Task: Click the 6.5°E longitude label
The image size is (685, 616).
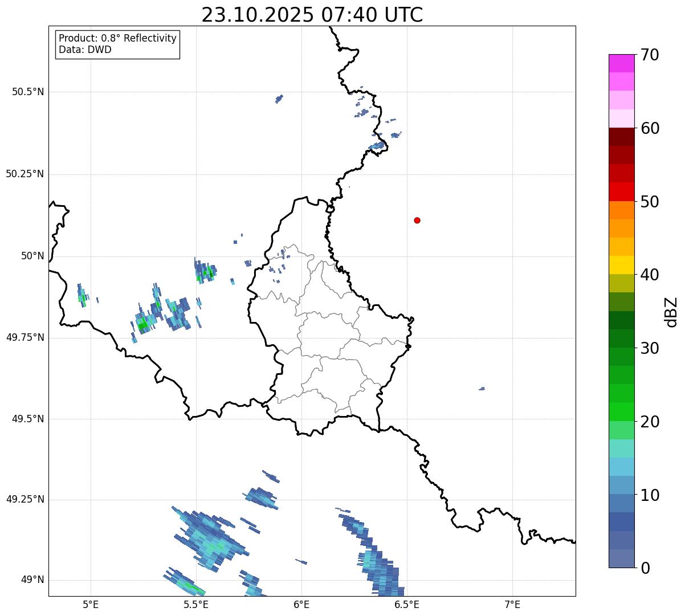Action: tap(407, 604)
